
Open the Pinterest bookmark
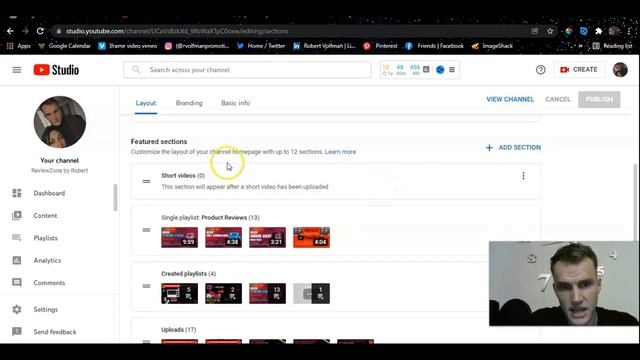click(380, 46)
